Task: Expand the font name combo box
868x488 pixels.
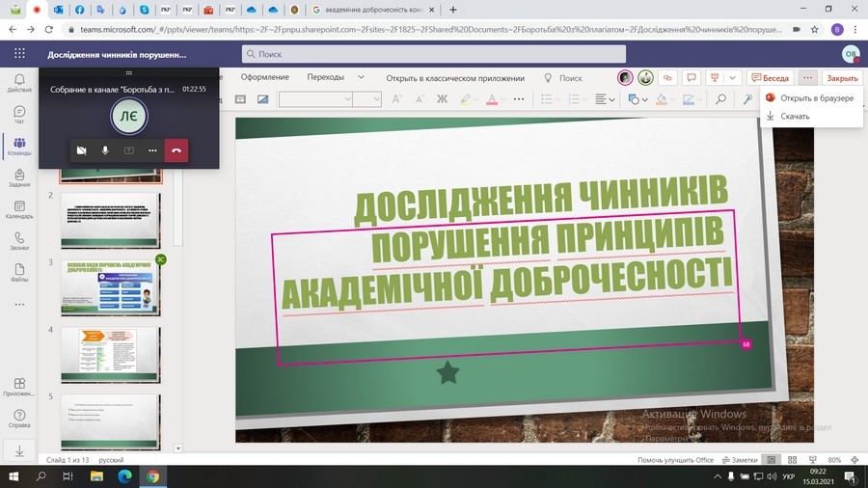Action: pyautogui.click(x=315, y=99)
